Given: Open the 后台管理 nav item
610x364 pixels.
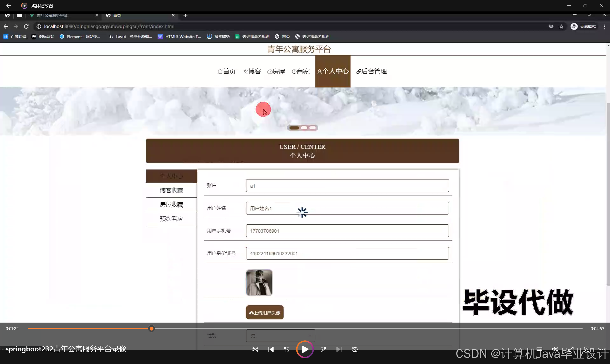Looking at the screenshot, I should click(x=371, y=71).
